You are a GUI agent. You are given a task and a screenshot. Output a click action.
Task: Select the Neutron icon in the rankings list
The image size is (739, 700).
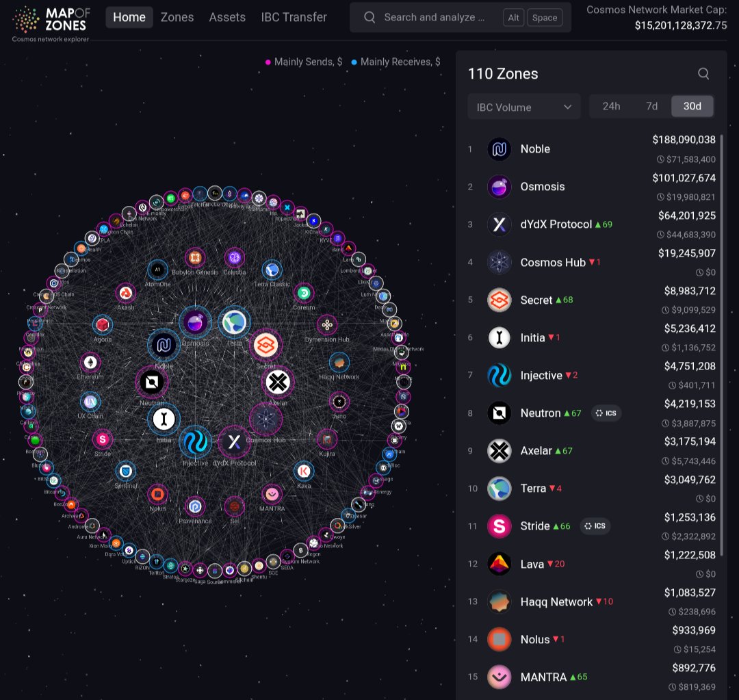pyautogui.click(x=499, y=413)
